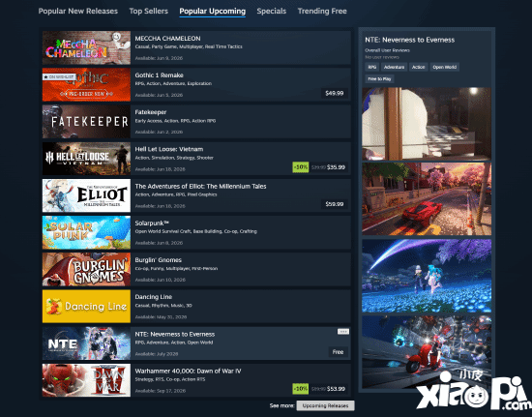The height and width of the screenshot is (417, 532).
Task: Open the options menu on NTE row
Action: coord(343,332)
